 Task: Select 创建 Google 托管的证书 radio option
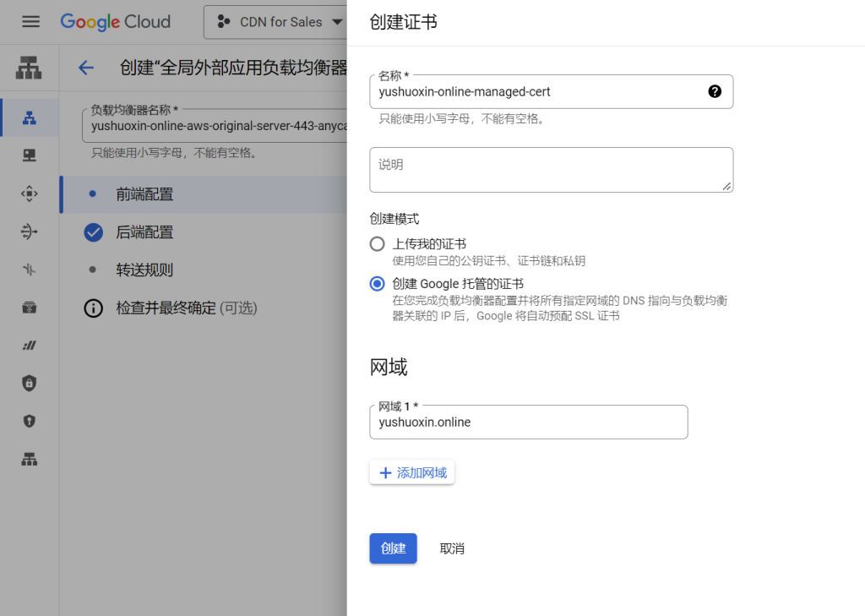[378, 284]
